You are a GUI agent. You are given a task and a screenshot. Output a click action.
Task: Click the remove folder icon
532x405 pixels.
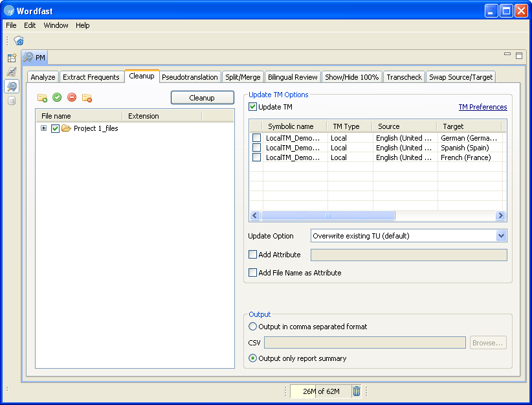pyautogui.click(x=87, y=98)
